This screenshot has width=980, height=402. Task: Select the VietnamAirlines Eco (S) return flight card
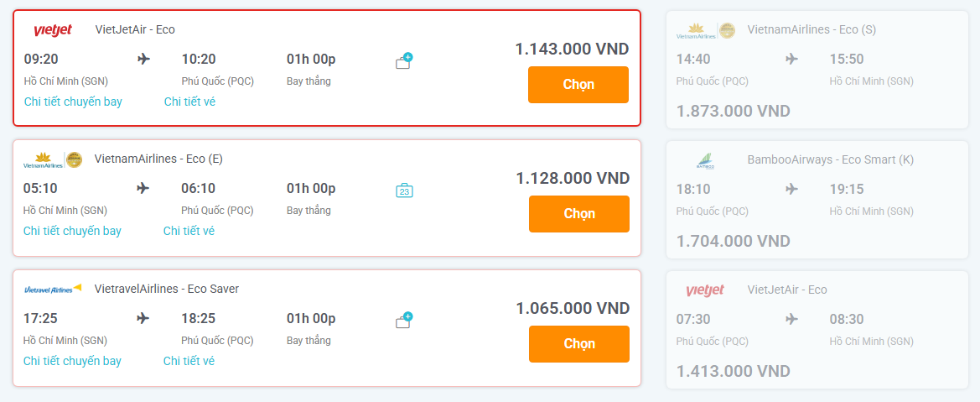coord(817,70)
